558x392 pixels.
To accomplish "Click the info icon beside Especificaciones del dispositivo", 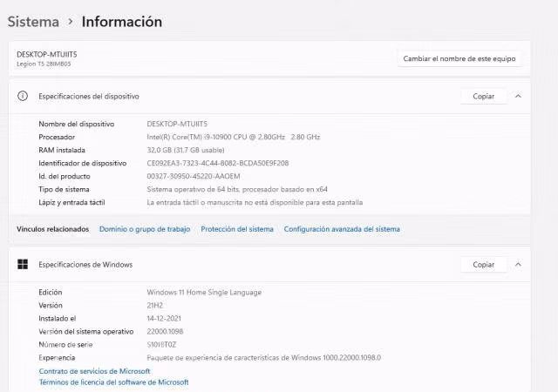I will click(23, 96).
